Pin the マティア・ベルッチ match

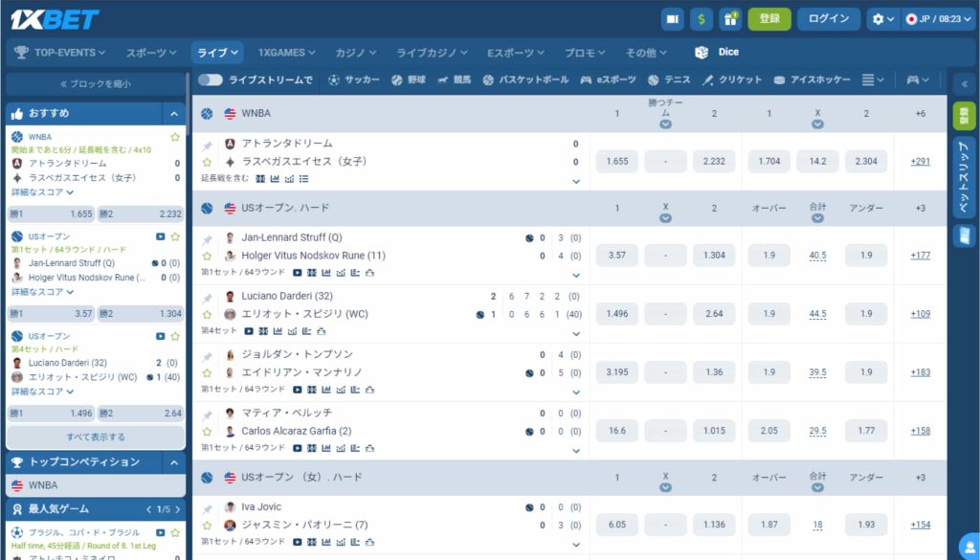(x=207, y=415)
